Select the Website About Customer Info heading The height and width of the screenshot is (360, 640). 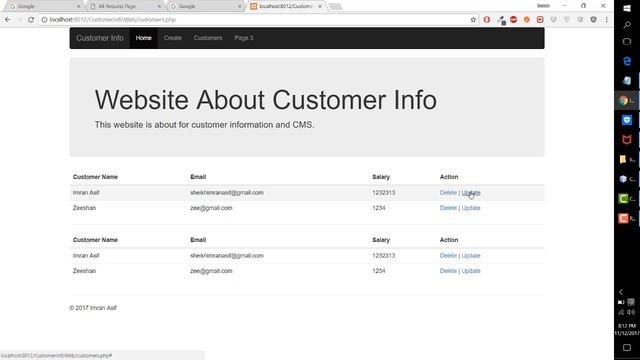266,100
